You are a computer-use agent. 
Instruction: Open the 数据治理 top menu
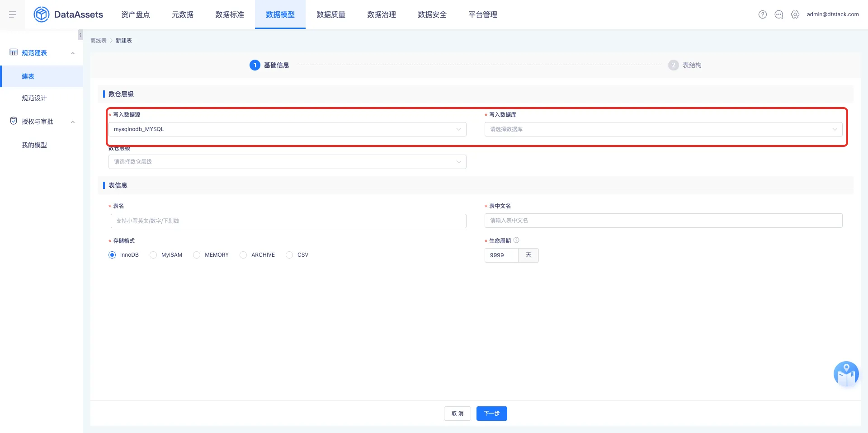click(382, 14)
